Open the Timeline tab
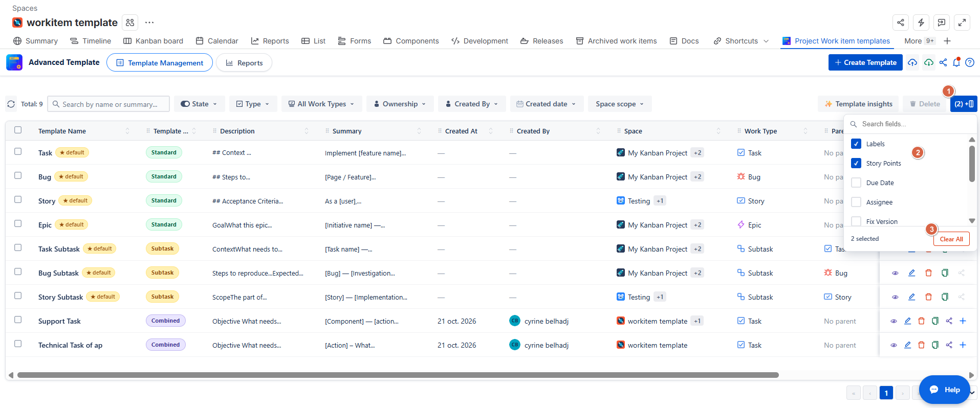The width and height of the screenshot is (980, 408). click(91, 41)
